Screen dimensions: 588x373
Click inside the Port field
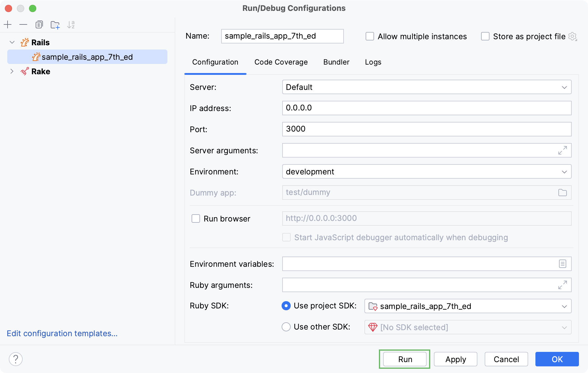363,129
